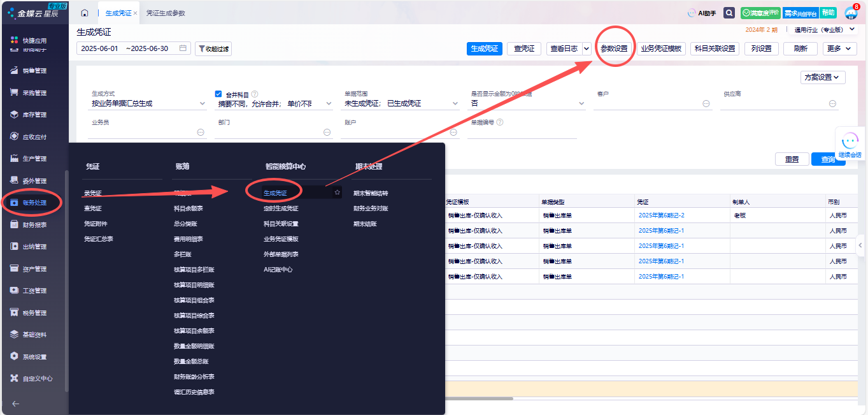Open the user avatar with notification badge
Viewport: 868px width, 415px height.
851,13
